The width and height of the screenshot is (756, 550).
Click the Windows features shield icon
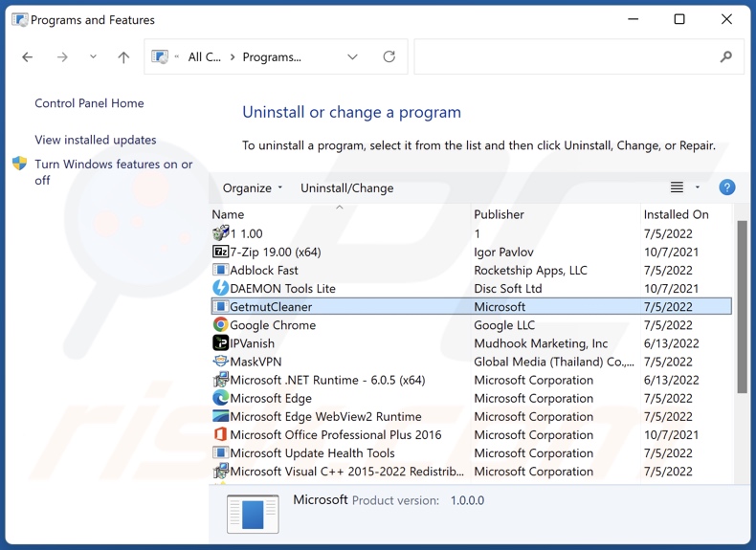coord(20,164)
